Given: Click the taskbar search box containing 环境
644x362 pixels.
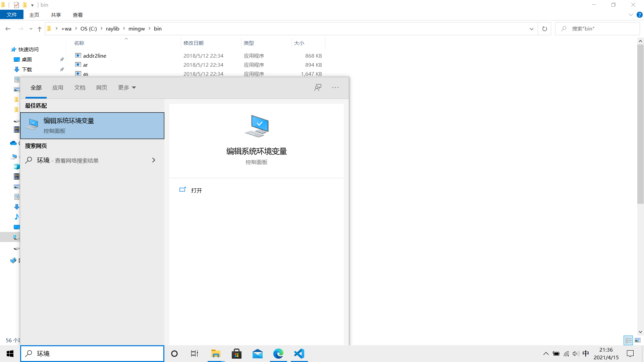Looking at the screenshot, I should pyautogui.click(x=92, y=354).
